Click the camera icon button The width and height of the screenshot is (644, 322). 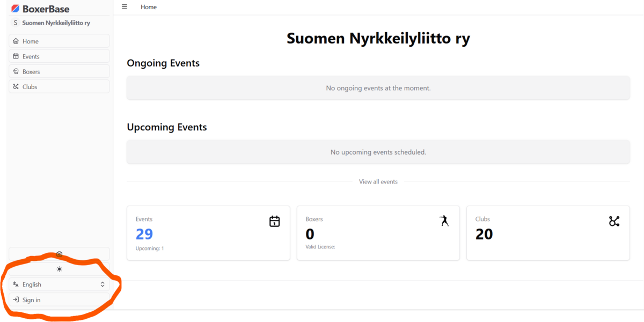click(59, 254)
